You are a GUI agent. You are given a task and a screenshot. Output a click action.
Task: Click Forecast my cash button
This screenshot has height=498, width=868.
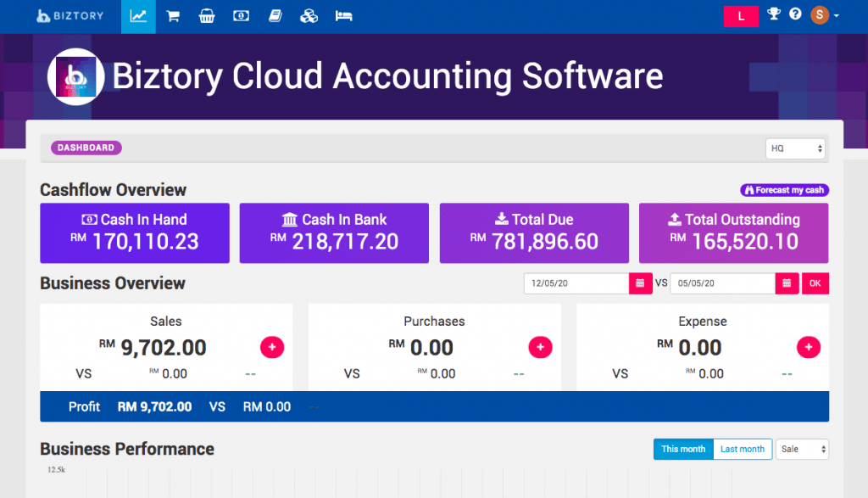pyautogui.click(x=784, y=190)
